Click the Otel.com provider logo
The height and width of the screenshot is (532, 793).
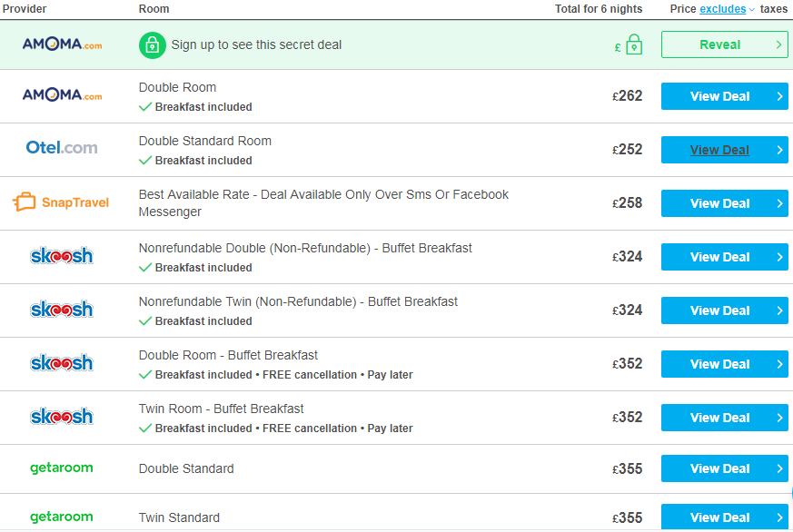pos(62,147)
